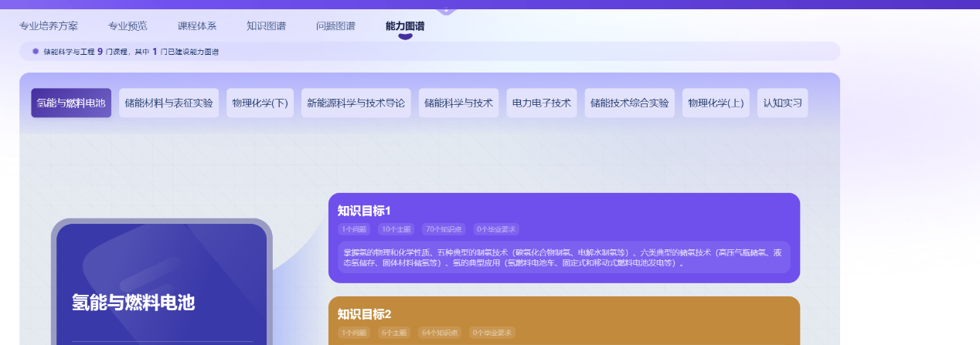Choose the 物理化学(上) course chip

tap(716, 103)
